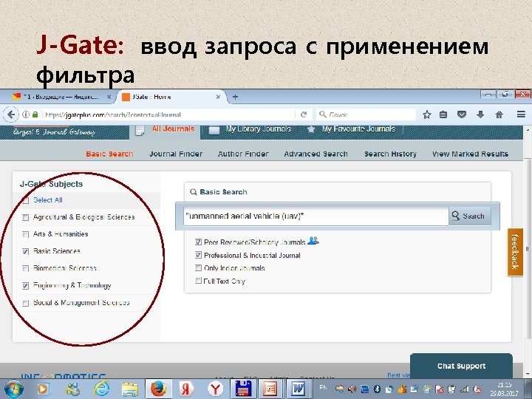Click the peer reviewed people icon
Screen dimensions: 532x399
[x=313, y=241]
